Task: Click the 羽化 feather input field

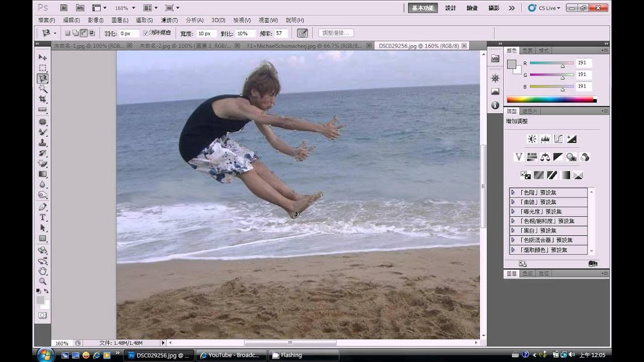Action: (129, 33)
